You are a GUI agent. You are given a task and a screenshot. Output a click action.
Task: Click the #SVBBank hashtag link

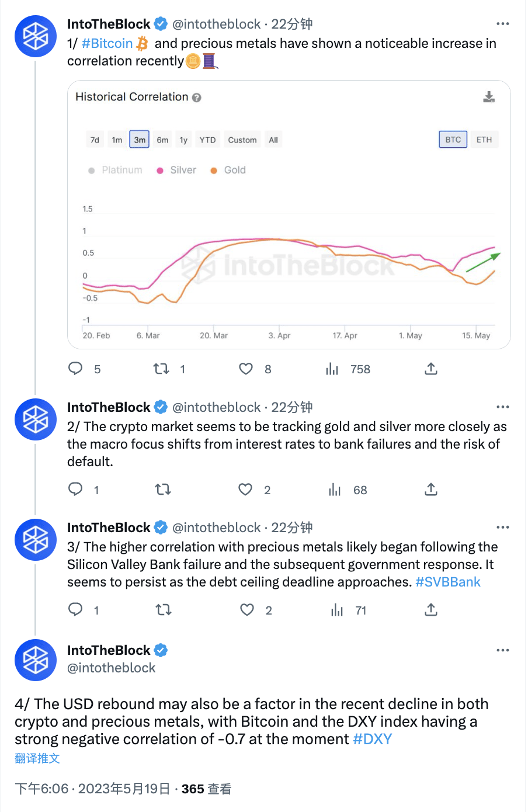click(x=447, y=582)
